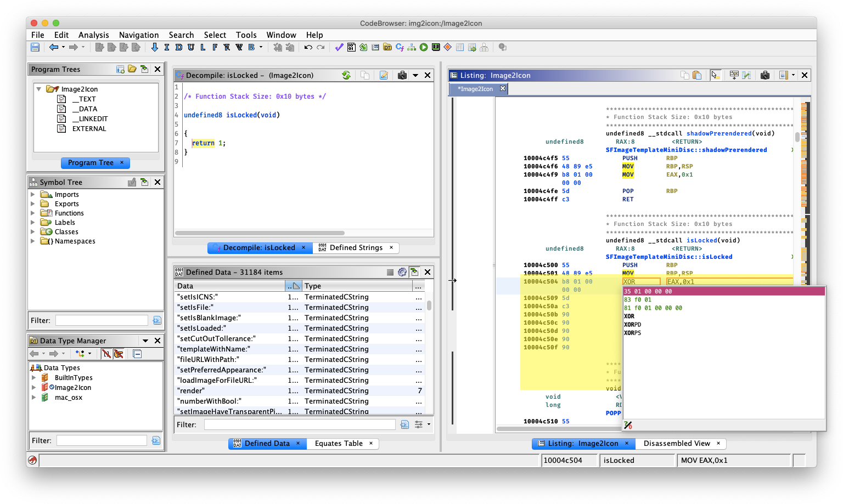Viewport: 843px width, 504px height.
Task: Go to next data with D icon
Action: pos(179,47)
